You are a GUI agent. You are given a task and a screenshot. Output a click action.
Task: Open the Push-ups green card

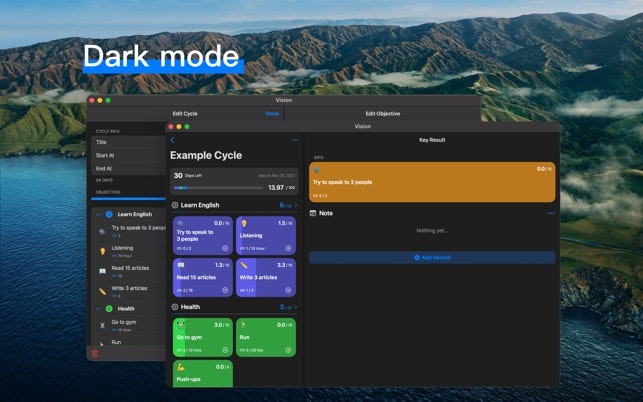(x=203, y=374)
